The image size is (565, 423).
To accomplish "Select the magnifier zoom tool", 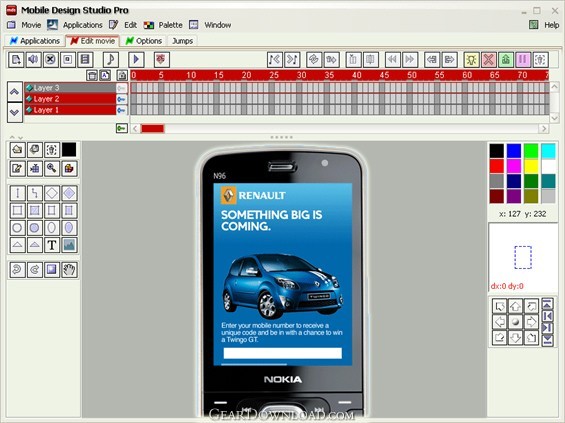I will point(52,168).
